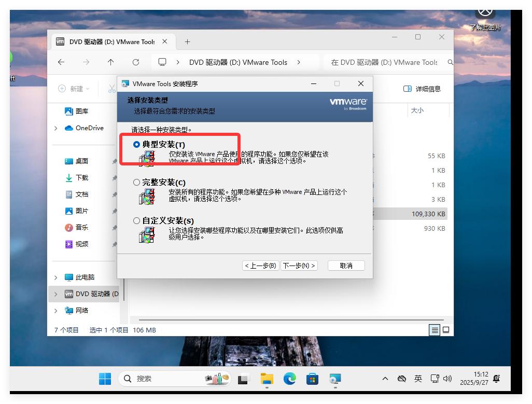Open the 新建 dropdown menu
The width and height of the screenshot is (532, 404).
[75, 89]
